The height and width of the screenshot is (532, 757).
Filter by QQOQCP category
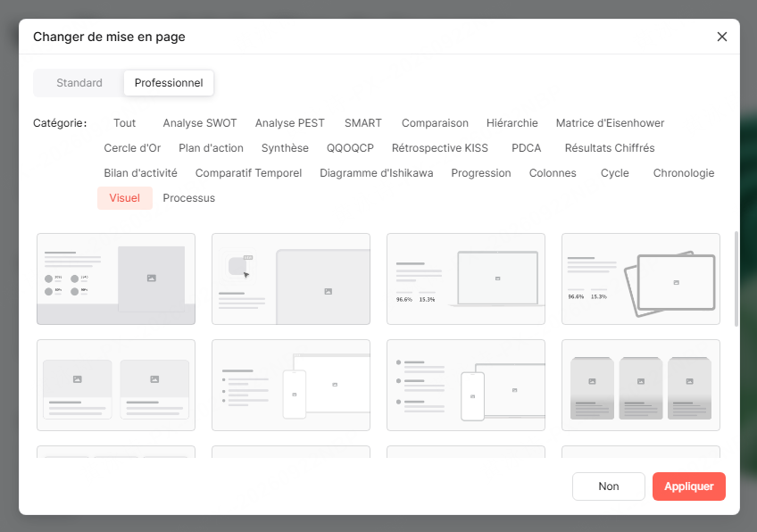point(350,148)
